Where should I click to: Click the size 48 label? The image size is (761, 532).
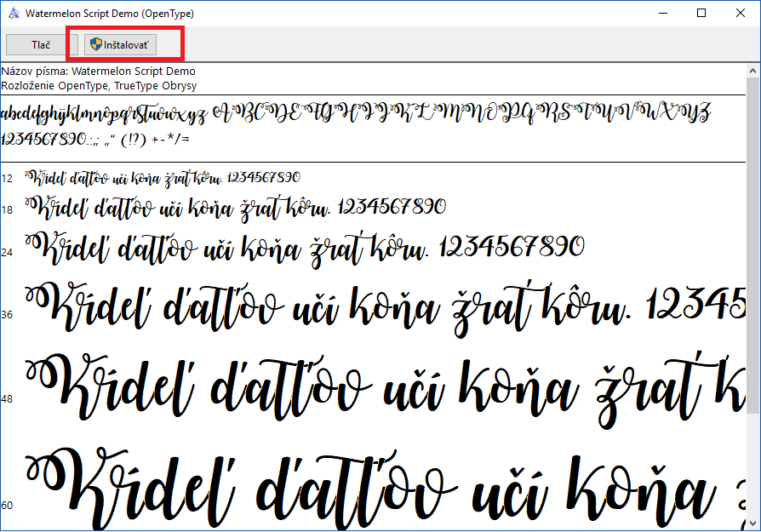(7, 399)
